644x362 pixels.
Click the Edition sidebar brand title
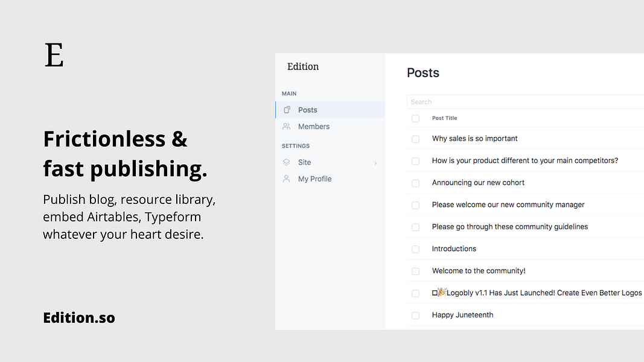303,67
